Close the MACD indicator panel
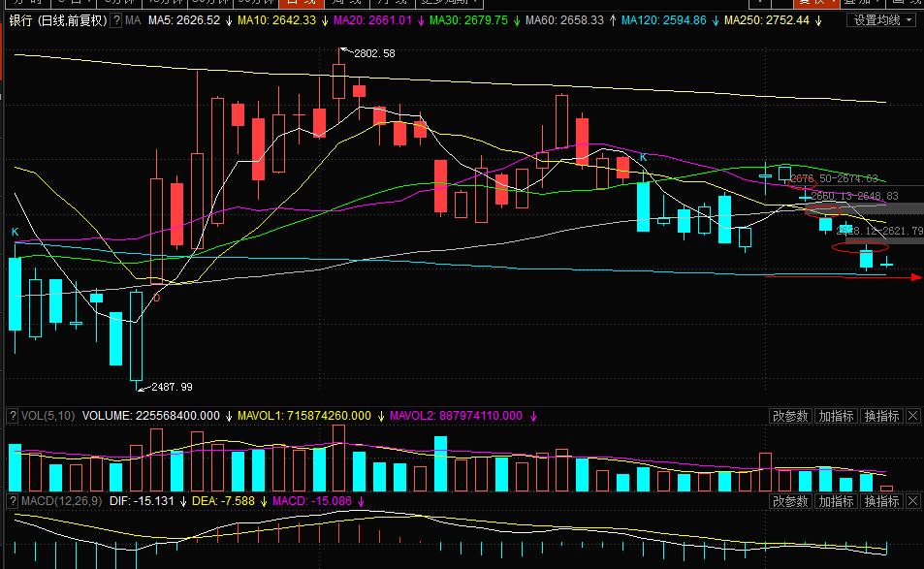Screen dimensions: 924x569 (x=913, y=501)
